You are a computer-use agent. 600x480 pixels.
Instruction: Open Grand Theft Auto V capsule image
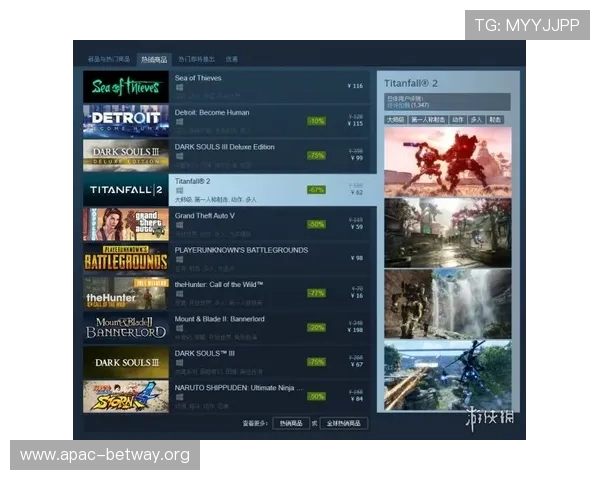(x=126, y=224)
